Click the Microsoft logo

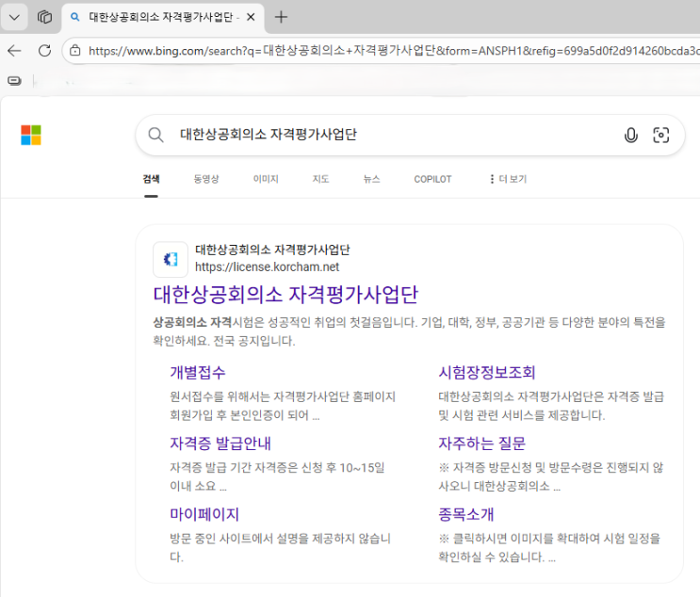click(31, 136)
